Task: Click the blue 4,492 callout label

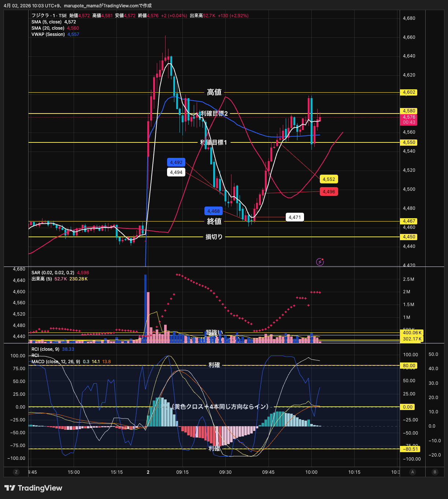Action: (176, 163)
